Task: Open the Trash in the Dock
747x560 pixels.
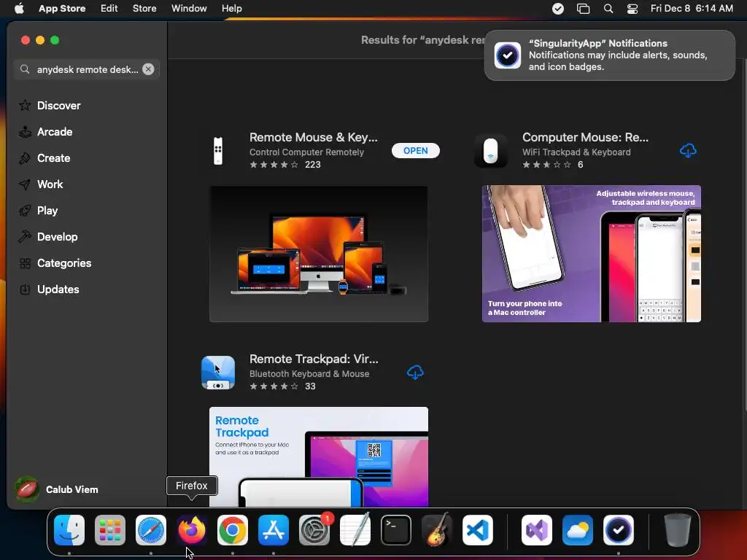Action: [x=678, y=530]
